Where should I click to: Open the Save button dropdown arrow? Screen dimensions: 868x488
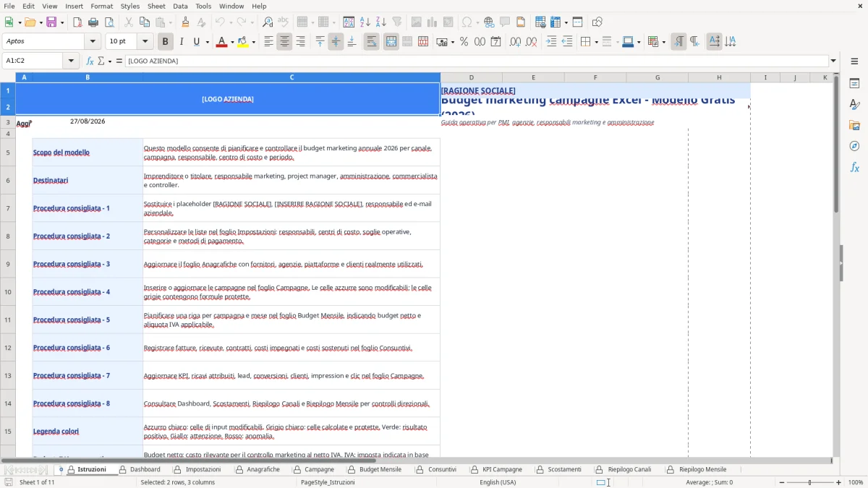coord(61,22)
